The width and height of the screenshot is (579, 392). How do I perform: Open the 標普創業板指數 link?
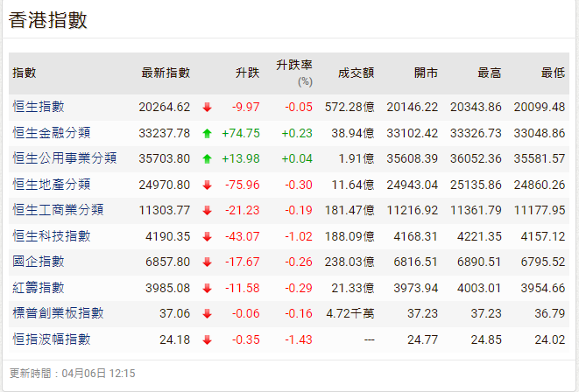click(x=58, y=313)
